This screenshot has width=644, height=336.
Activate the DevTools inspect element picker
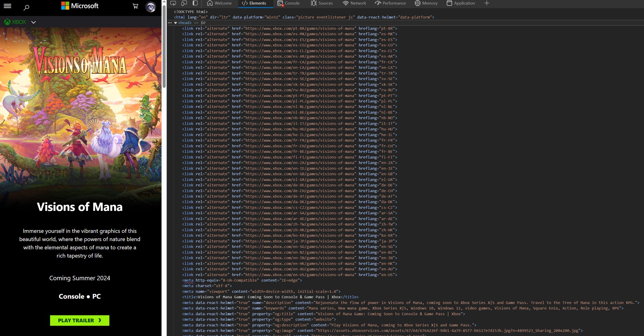(173, 3)
